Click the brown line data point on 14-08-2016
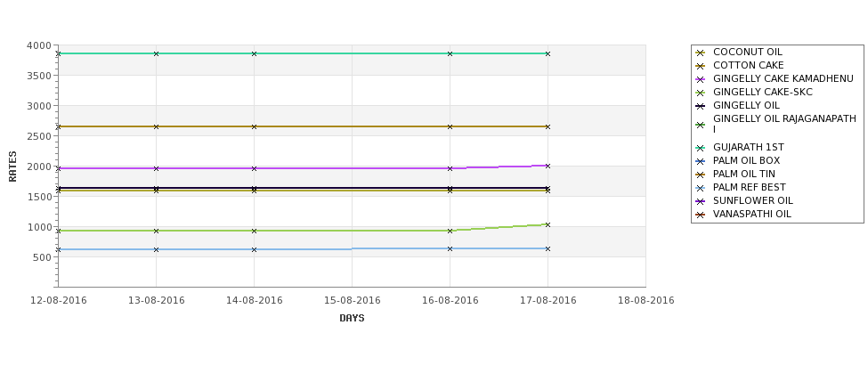 (x=254, y=126)
